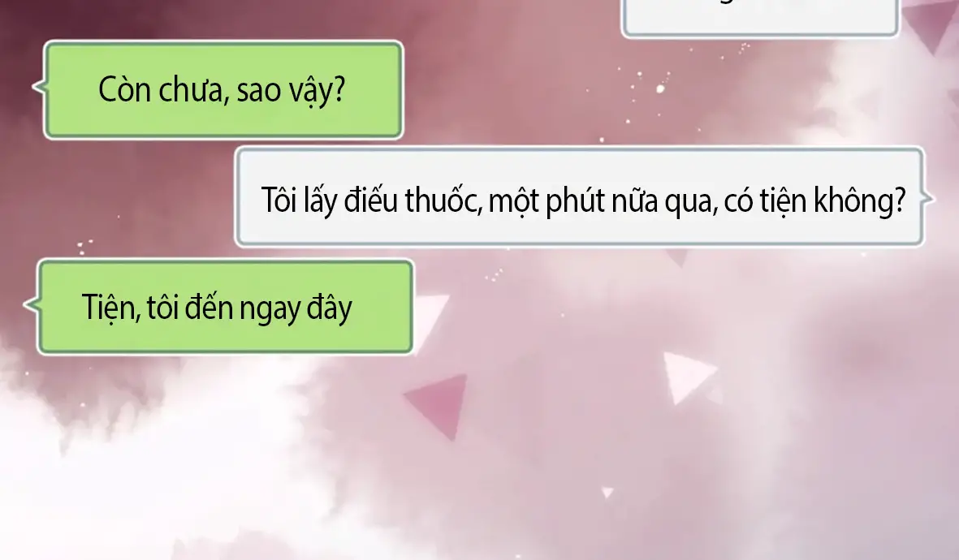Click the right tail of the white message bubble

click(x=928, y=198)
